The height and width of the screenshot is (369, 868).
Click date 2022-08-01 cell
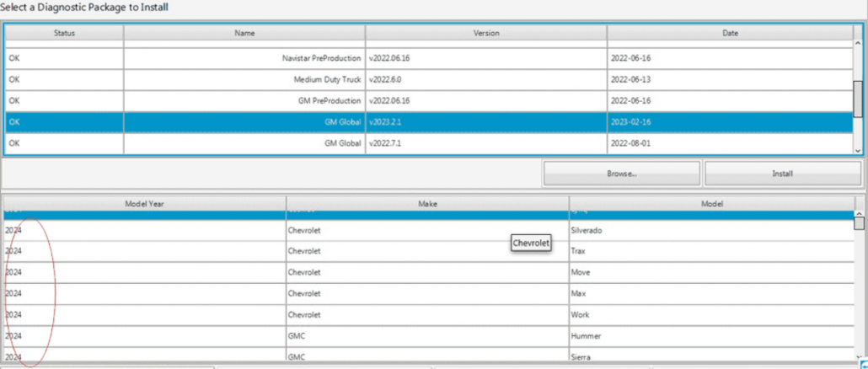pos(730,143)
